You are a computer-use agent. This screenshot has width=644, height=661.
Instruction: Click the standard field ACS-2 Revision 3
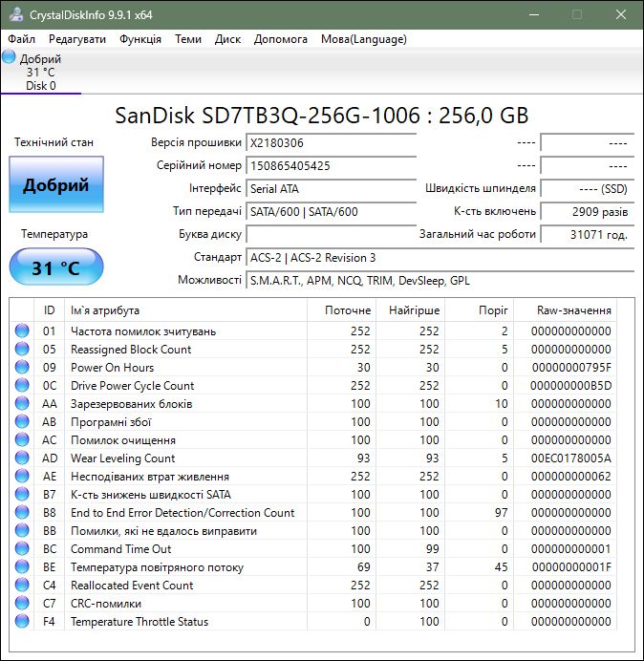click(440, 258)
